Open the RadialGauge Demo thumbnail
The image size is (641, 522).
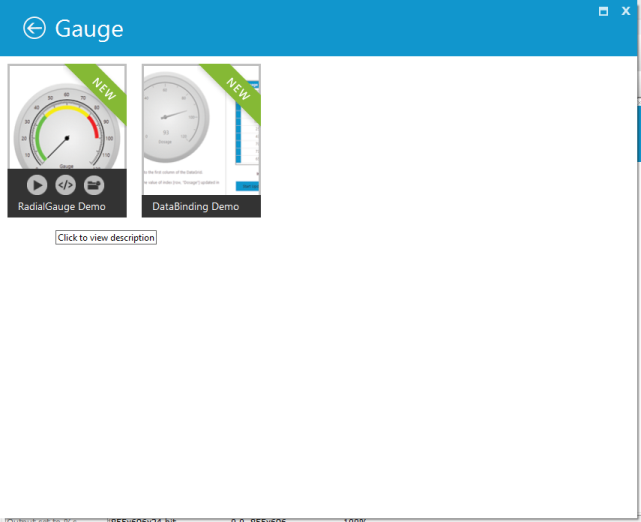tap(67, 117)
